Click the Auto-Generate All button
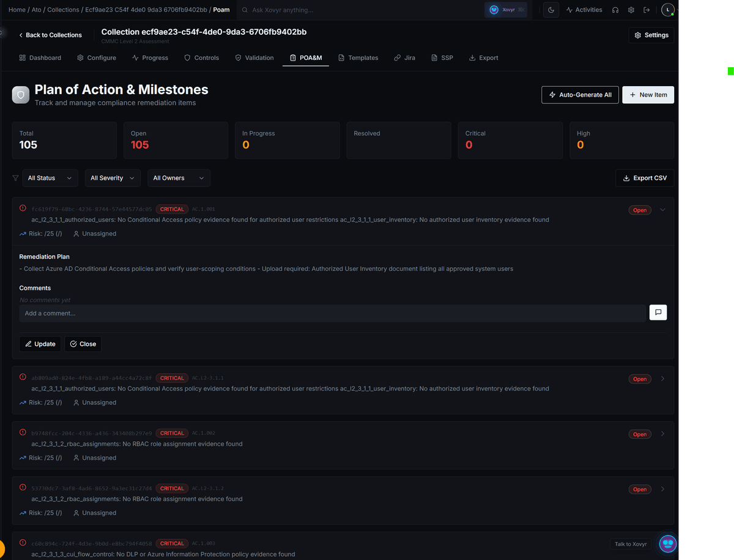The height and width of the screenshot is (560, 734). point(580,95)
